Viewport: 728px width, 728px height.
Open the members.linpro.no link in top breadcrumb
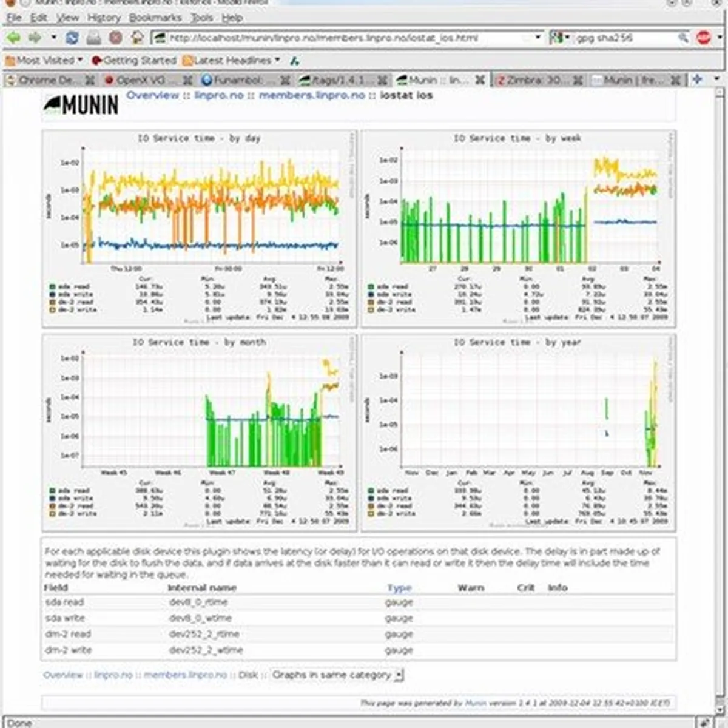click(x=312, y=95)
